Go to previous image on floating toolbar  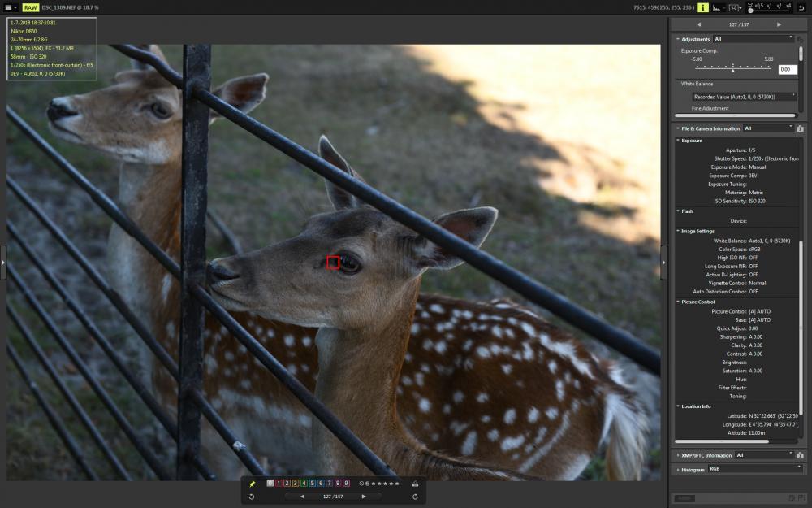pyautogui.click(x=302, y=497)
